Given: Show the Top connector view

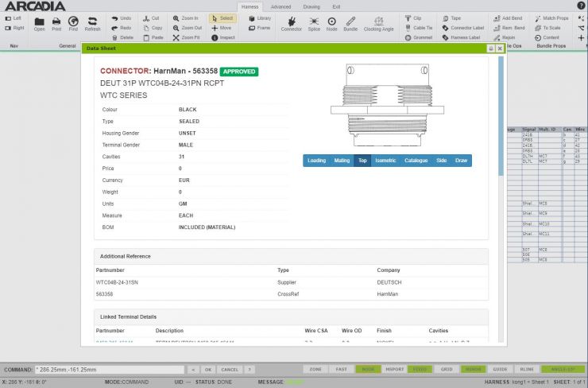Looking at the screenshot, I should coord(362,161).
